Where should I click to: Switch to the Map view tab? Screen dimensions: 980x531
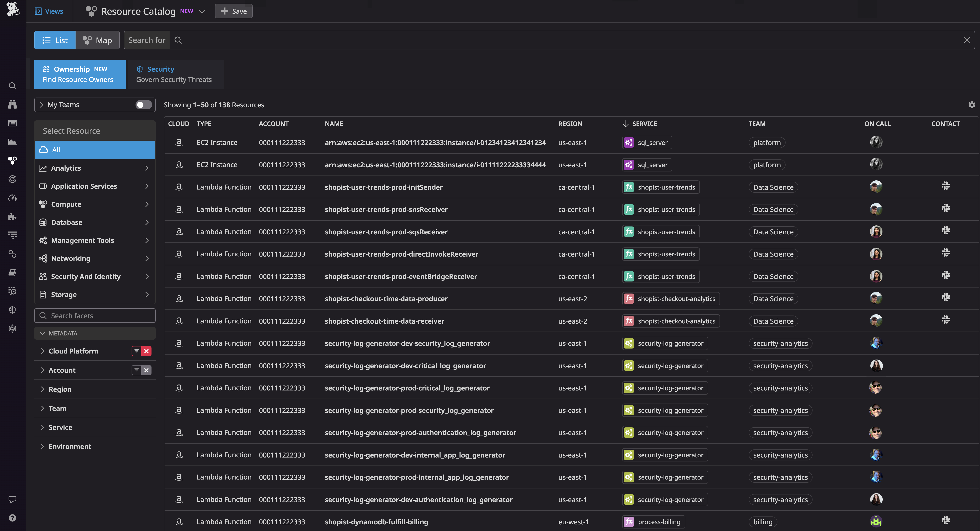pyautogui.click(x=97, y=40)
